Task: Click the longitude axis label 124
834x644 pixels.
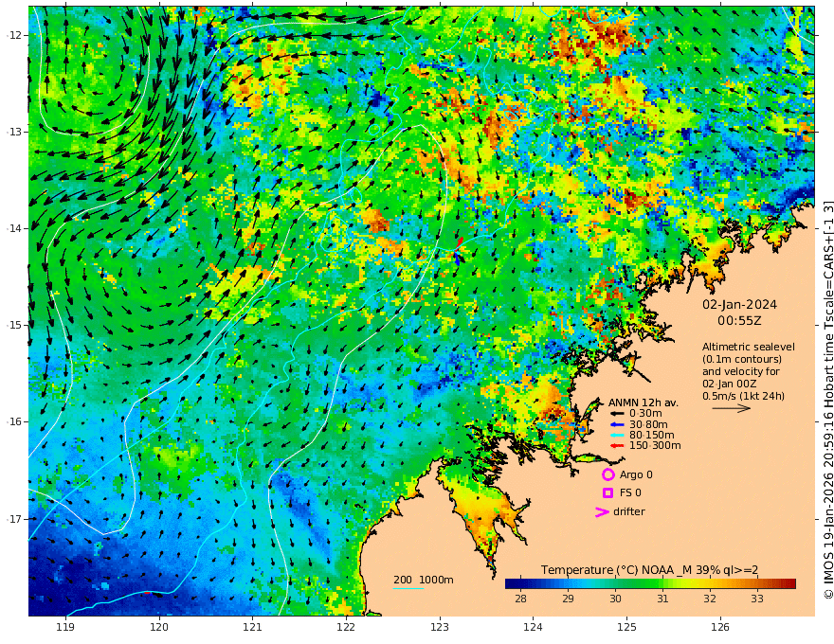Action: pyautogui.click(x=533, y=628)
